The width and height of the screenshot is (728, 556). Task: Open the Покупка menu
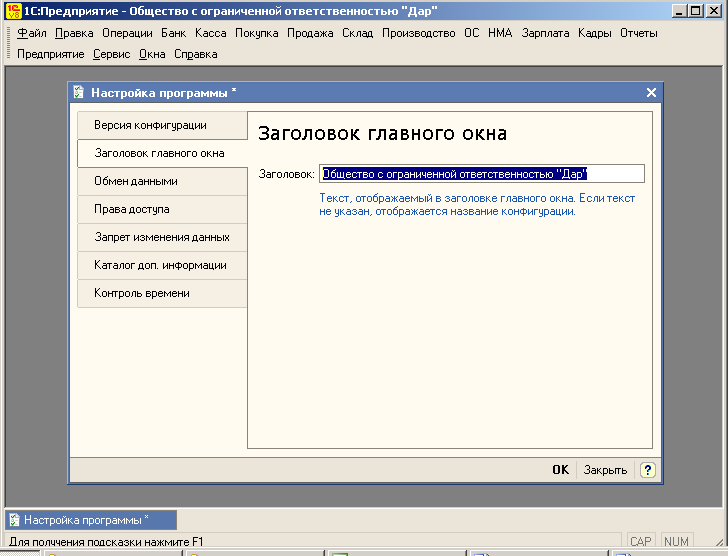[256, 33]
